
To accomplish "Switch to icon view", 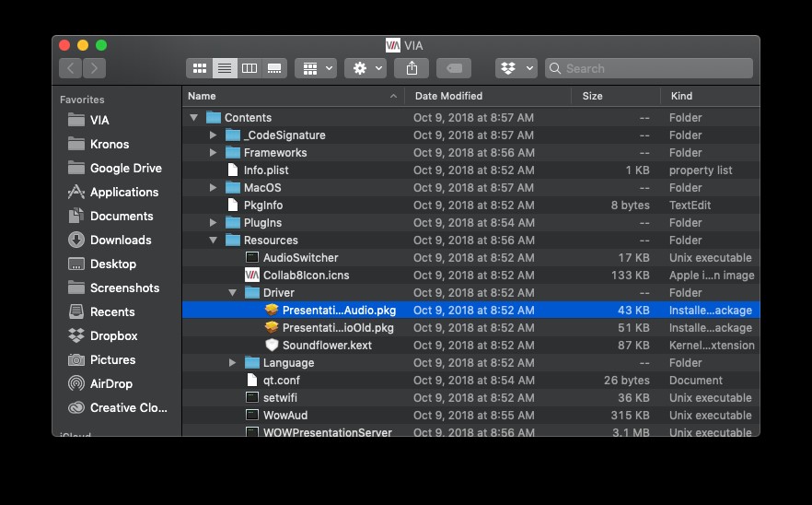I will tap(200, 68).
